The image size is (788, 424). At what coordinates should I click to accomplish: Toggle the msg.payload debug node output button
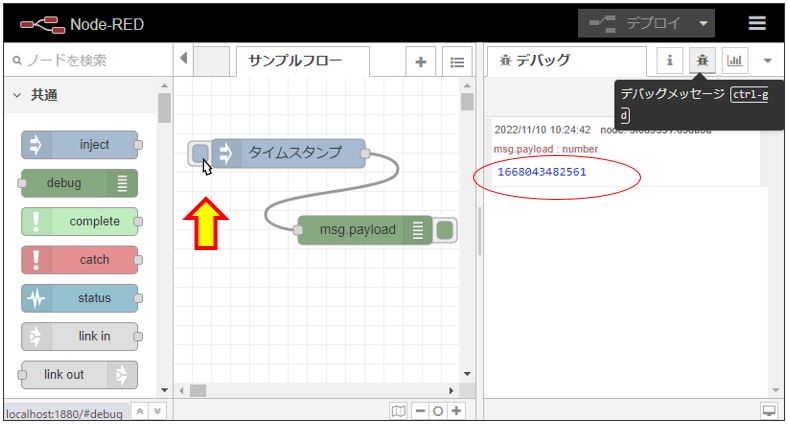[x=446, y=230]
